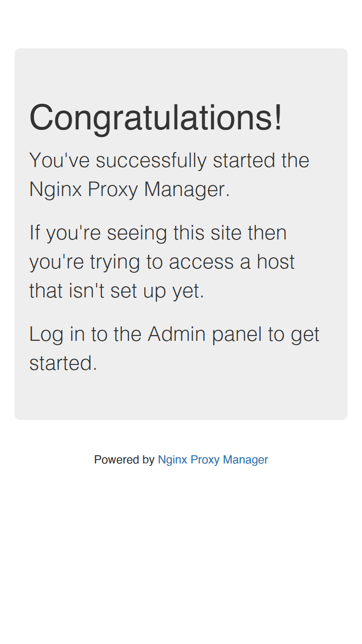Click the word "host" in the second paragraph
Viewport: 362px width, 644px height.
pyautogui.click(x=276, y=262)
